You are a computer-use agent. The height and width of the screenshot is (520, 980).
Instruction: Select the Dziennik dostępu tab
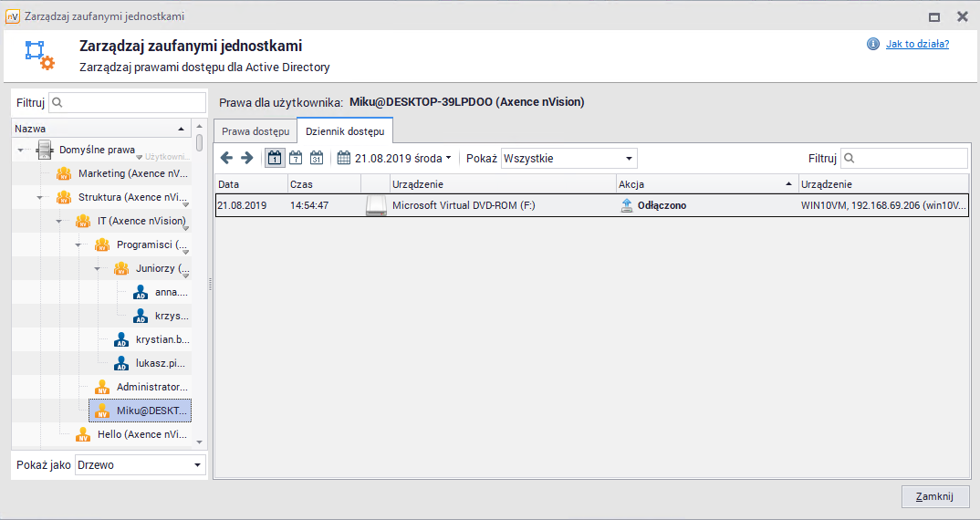(345, 131)
